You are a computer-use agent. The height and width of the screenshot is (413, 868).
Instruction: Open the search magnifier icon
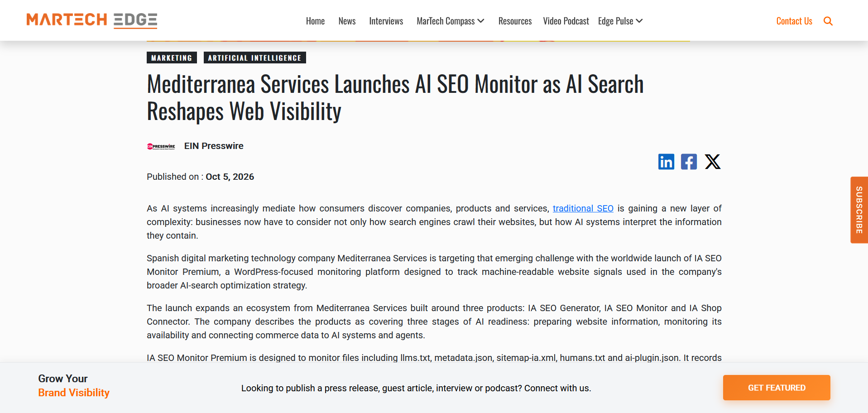click(x=828, y=21)
